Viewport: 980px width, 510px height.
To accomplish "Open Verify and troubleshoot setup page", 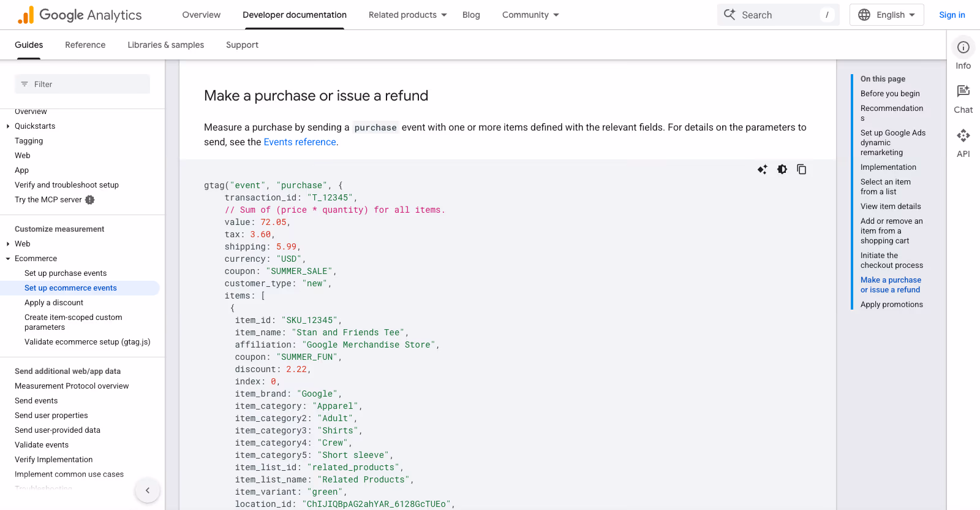I will [x=67, y=185].
